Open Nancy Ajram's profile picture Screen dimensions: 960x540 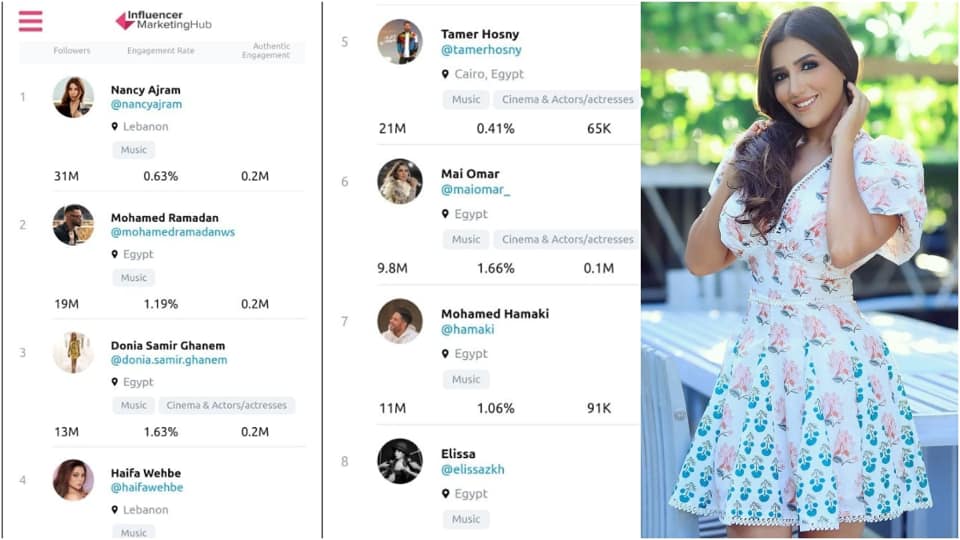(x=73, y=97)
